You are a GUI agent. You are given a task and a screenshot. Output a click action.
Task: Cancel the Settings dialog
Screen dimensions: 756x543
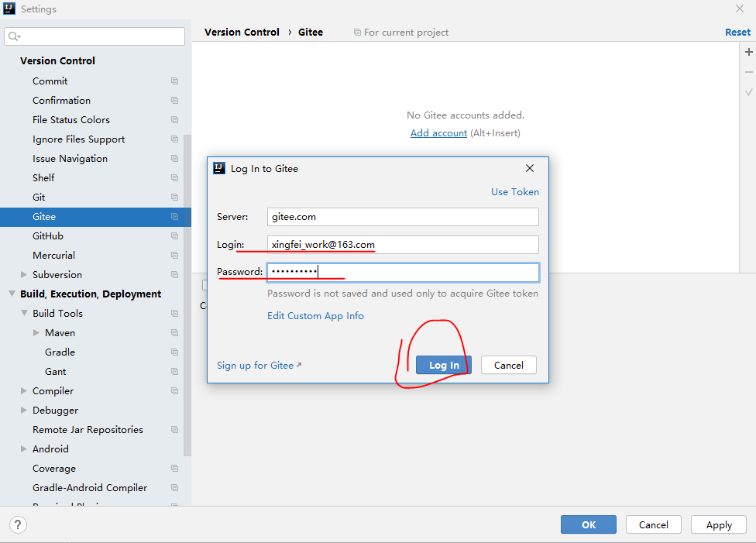653,524
